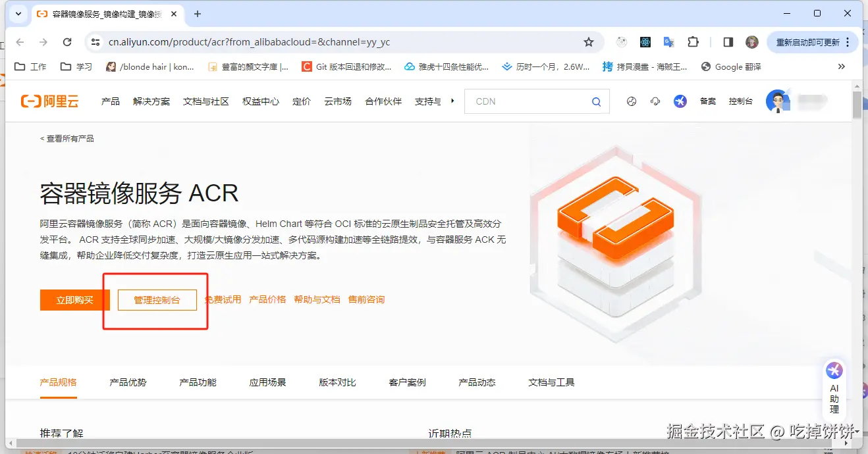Open the 产品 menu
Screen dimensions: 868x454
click(111, 101)
